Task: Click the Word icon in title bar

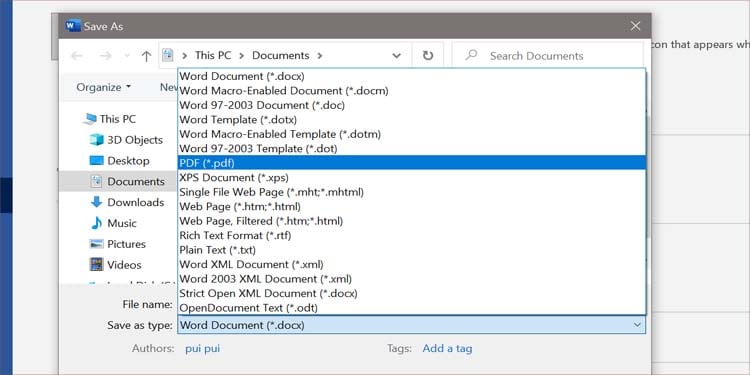Action: [73, 26]
